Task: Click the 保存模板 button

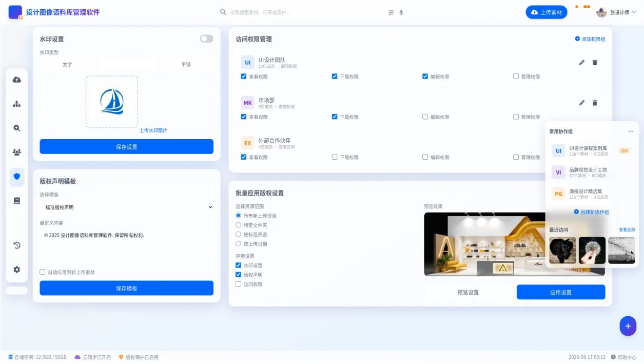Action: (127, 288)
